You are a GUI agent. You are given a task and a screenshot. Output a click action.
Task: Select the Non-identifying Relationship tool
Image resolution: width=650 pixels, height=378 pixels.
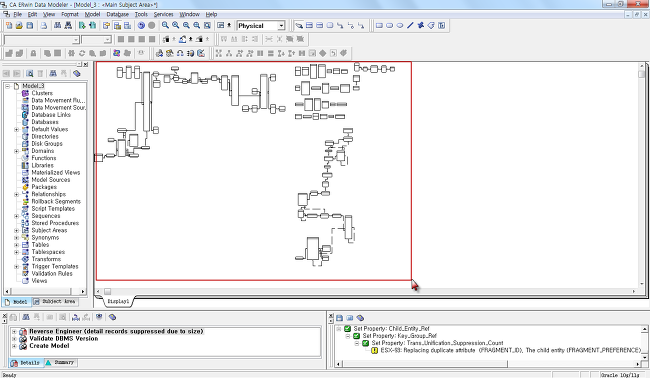point(361,26)
